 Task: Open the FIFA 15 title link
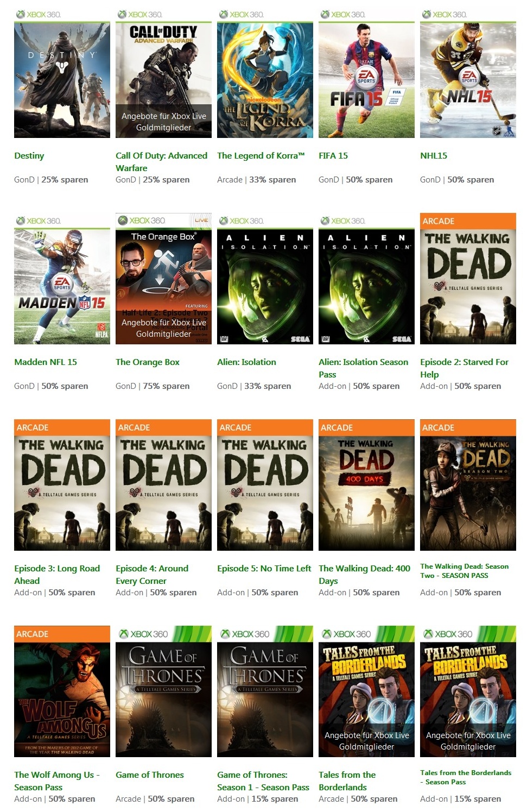coord(333,156)
